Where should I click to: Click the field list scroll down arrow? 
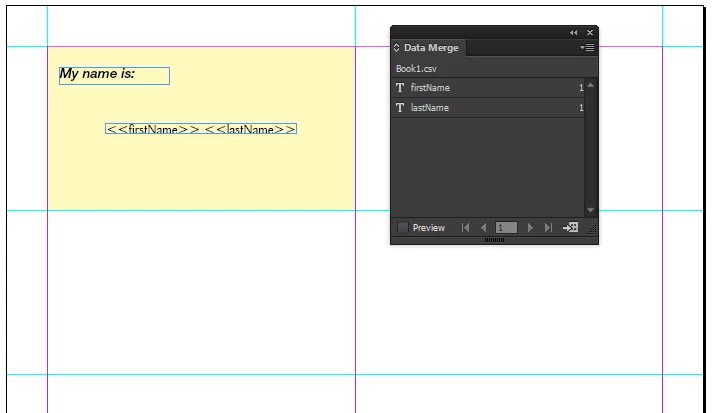pyautogui.click(x=590, y=210)
